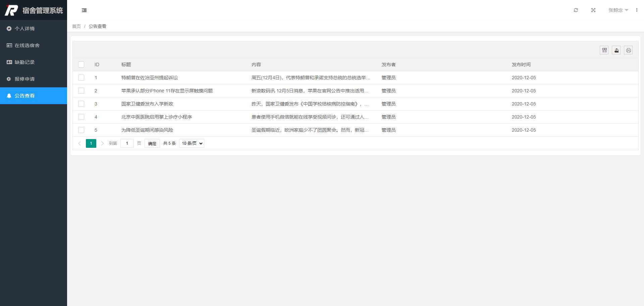The width and height of the screenshot is (644, 306).
Task: Select 公告查看 in the sidebar
Action: click(x=34, y=96)
